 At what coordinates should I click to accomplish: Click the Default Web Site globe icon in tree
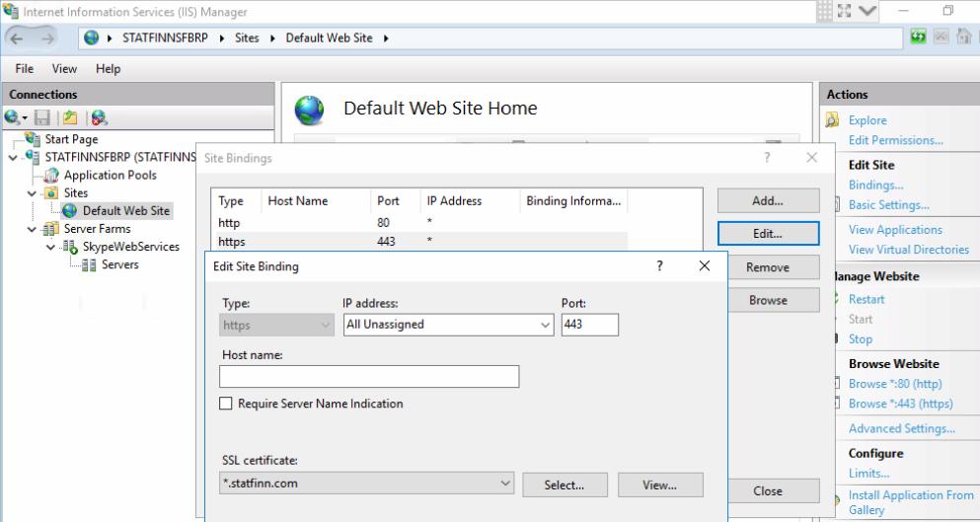coord(69,211)
